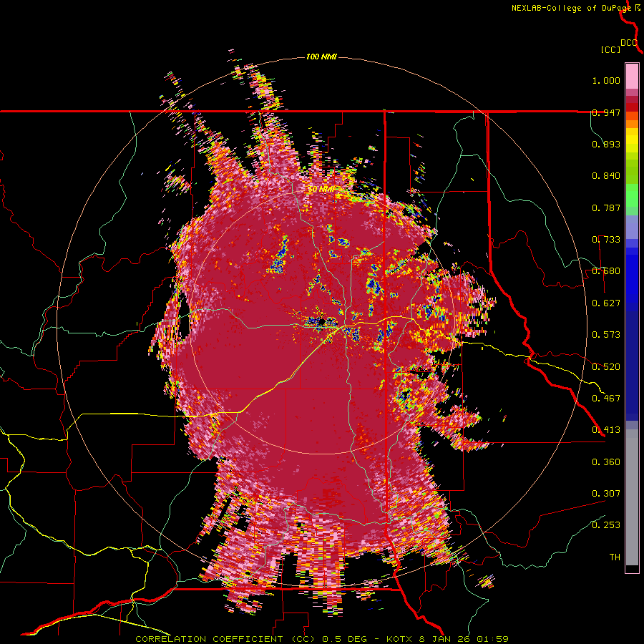Screen dimensions: 644x644
Task: Click the 0.413 scale value
Action: [606, 430]
